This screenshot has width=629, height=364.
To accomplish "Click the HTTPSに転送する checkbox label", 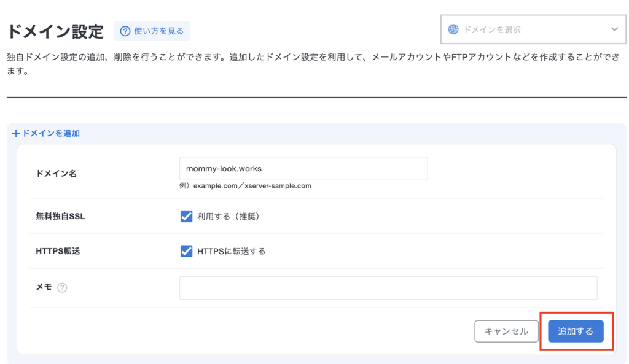I will click(231, 251).
